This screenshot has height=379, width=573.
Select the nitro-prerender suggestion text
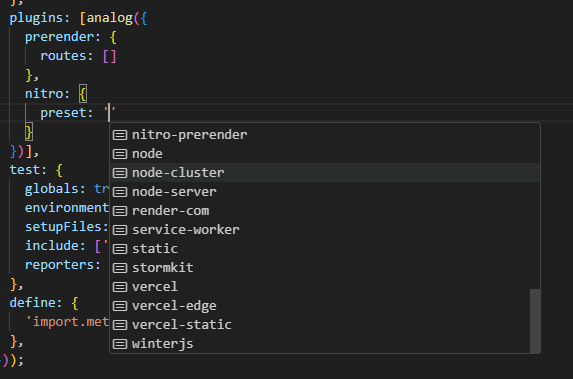[x=189, y=135]
